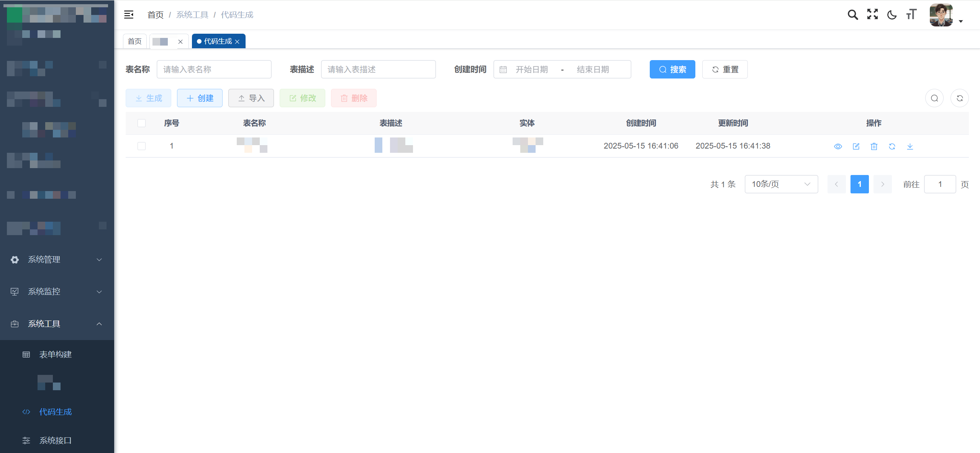
Task: Click the 导入 import button
Action: [x=251, y=98]
